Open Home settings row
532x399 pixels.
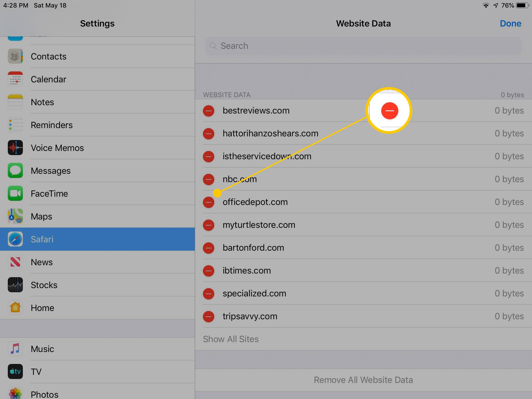pos(97,308)
